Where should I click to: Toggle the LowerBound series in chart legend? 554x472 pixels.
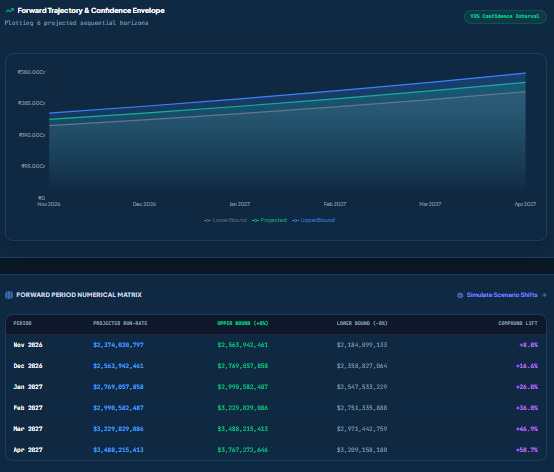coord(225,220)
